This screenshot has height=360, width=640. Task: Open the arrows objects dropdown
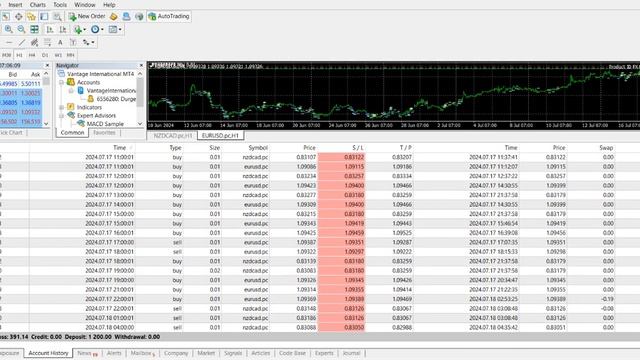click(x=88, y=42)
